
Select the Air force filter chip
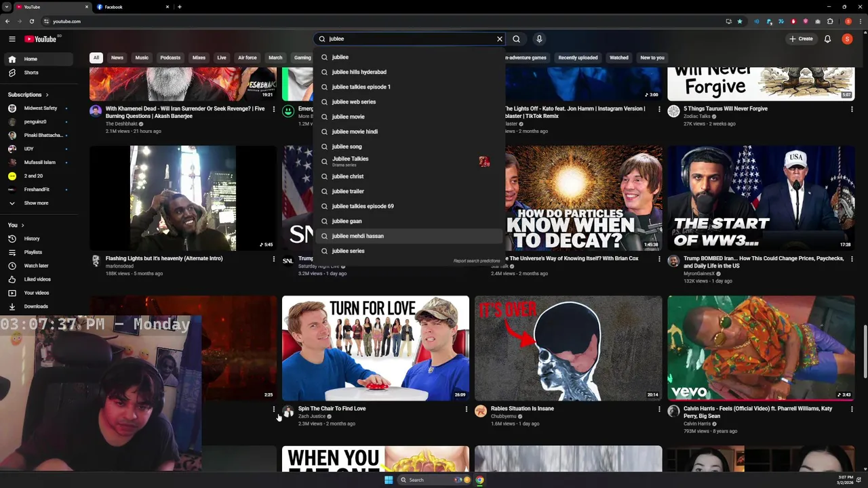pos(248,58)
